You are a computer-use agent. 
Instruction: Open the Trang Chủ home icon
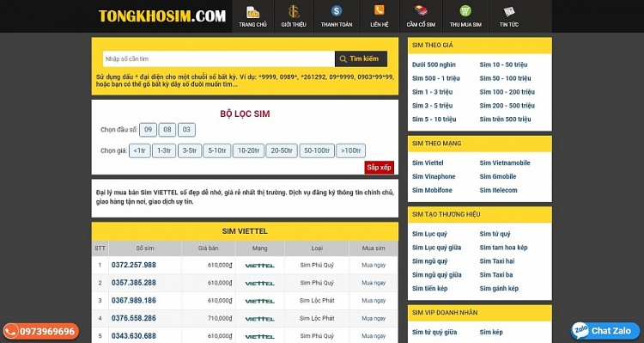pos(252,12)
